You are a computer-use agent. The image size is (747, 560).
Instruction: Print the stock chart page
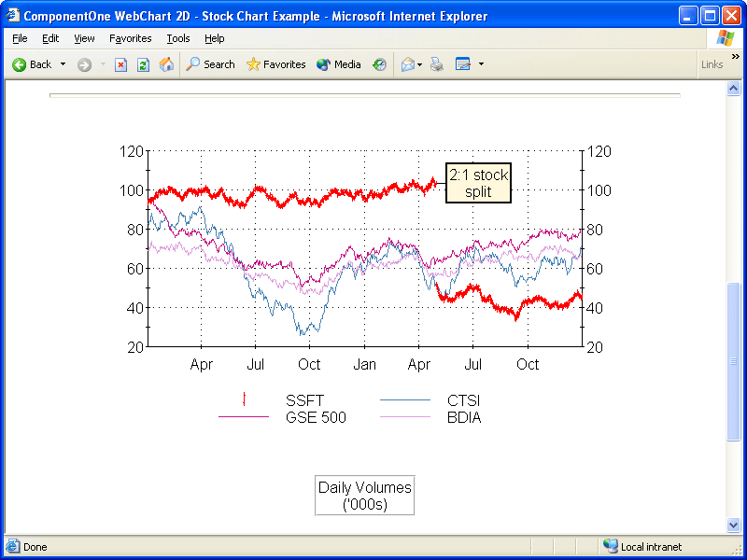[436, 64]
